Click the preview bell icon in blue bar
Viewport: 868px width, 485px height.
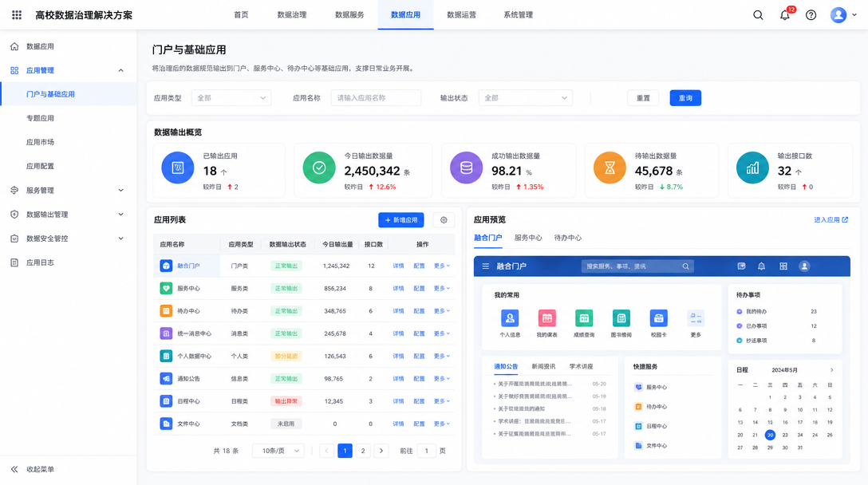762,266
